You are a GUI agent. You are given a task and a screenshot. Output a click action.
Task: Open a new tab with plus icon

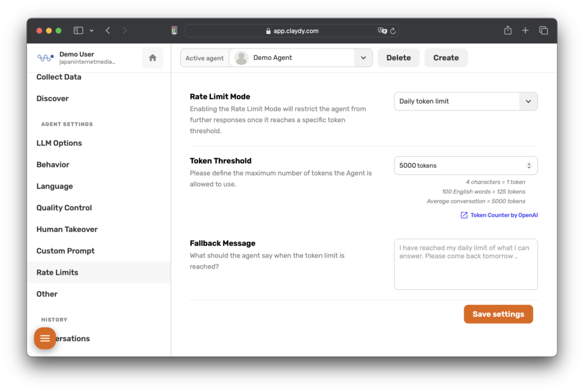[525, 31]
